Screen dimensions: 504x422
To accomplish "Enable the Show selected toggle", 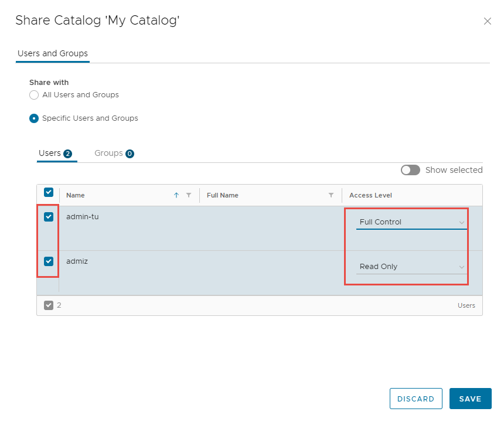I will click(x=410, y=170).
